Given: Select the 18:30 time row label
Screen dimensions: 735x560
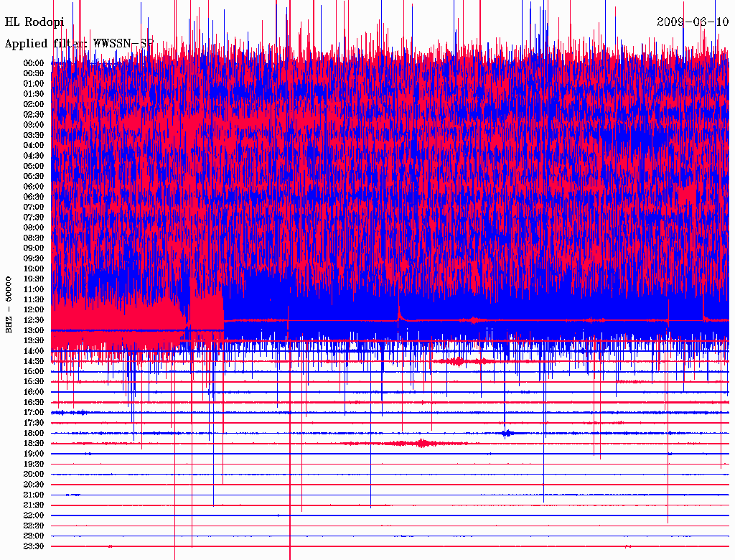Looking at the screenshot, I should click(x=34, y=443).
